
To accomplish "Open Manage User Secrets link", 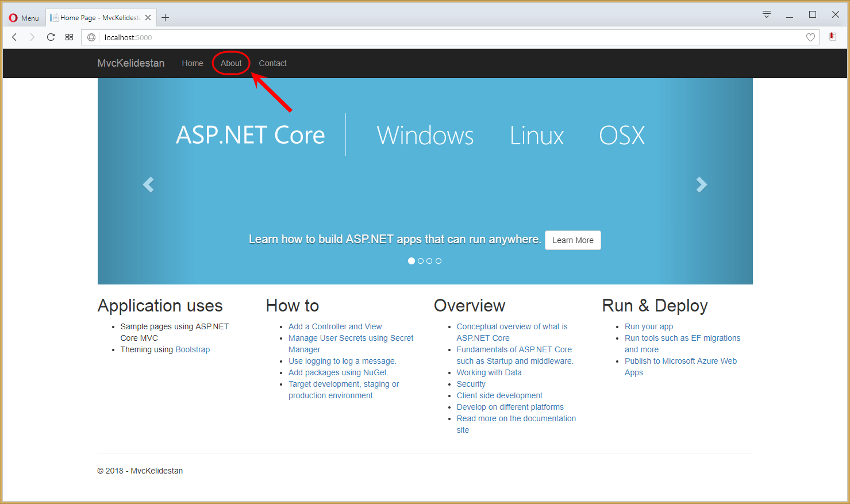I will pyautogui.click(x=351, y=344).
